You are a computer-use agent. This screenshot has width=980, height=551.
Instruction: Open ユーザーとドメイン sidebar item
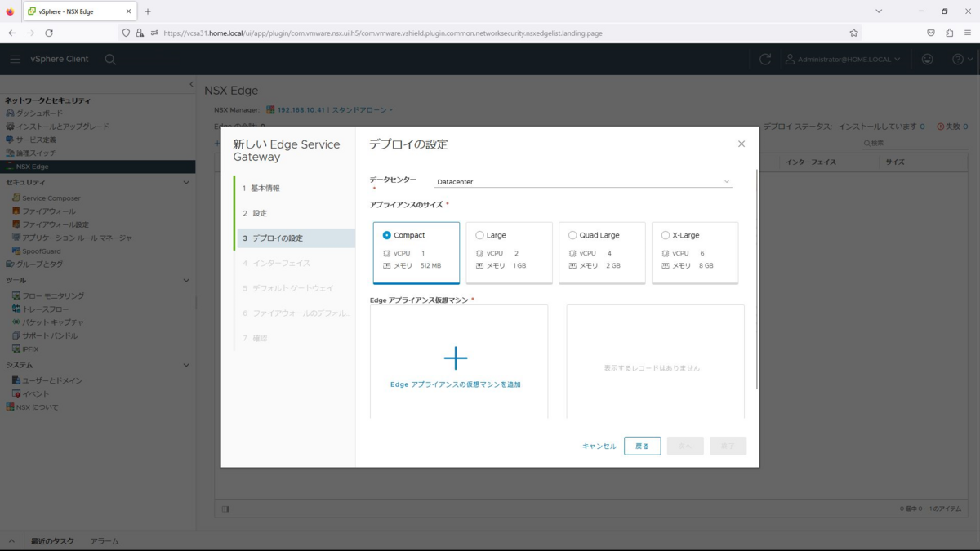tap(51, 380)
